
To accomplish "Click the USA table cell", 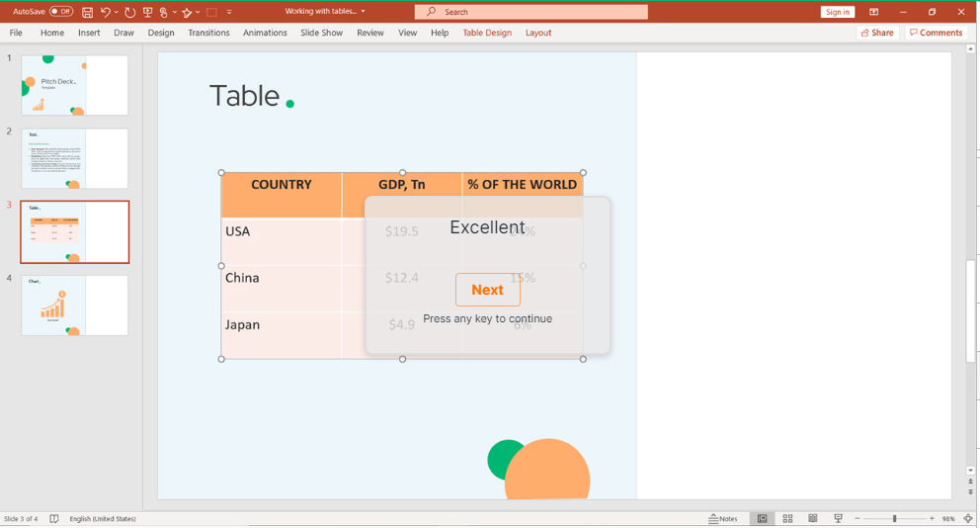I will pyautogui.click(x=282, y=241).
